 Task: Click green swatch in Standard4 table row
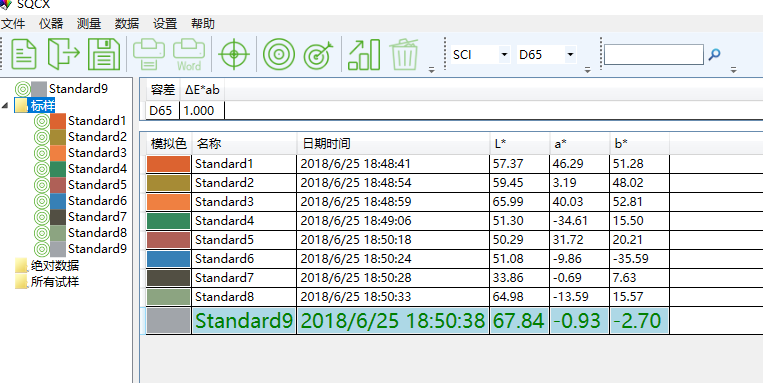[x=168, y=221]
